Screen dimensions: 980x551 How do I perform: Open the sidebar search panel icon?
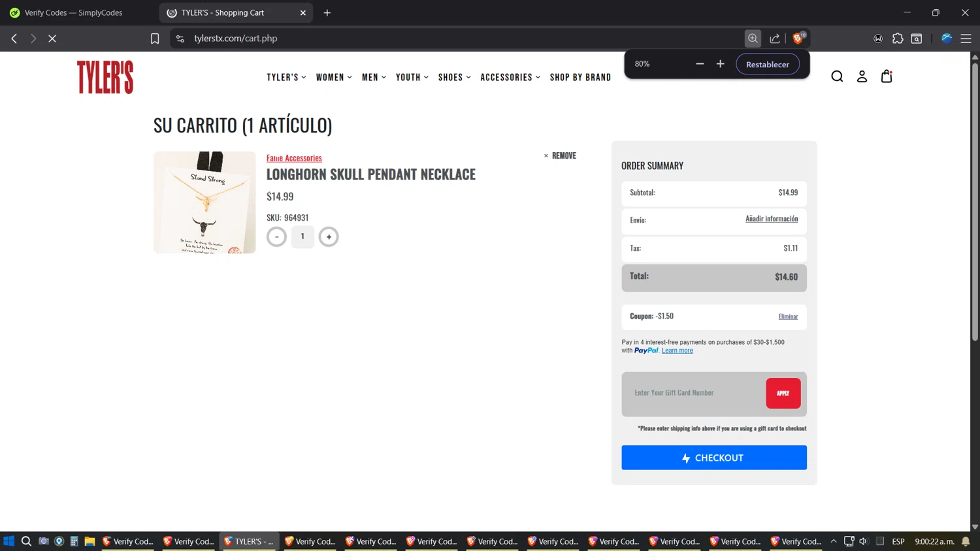(917, 39)
